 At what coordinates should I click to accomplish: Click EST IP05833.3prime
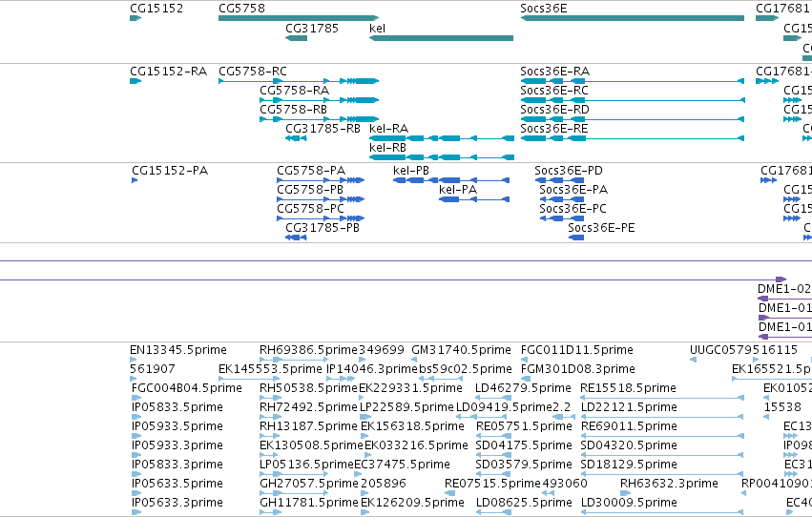(x=177, y=465)
